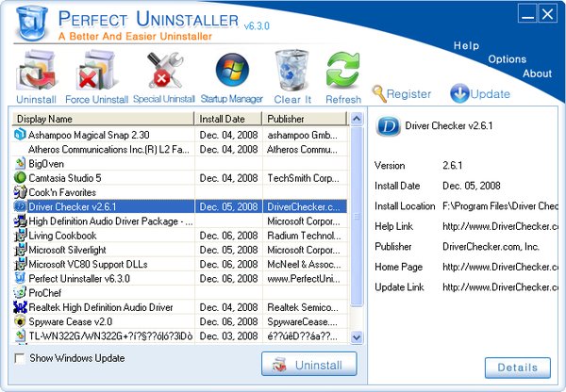Click the Register link text
Screen dimensions: 566x392
pos(408,94)
